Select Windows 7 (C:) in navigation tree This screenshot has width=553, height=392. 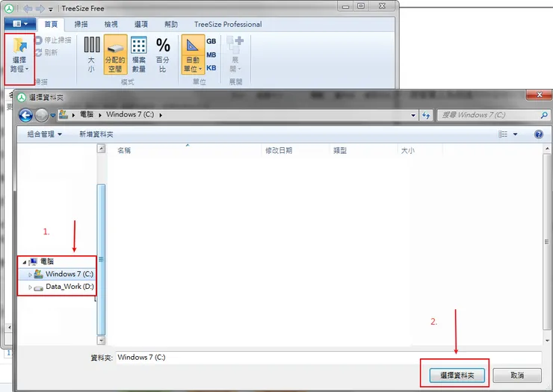pyautogui.click(x=69, y=274)
